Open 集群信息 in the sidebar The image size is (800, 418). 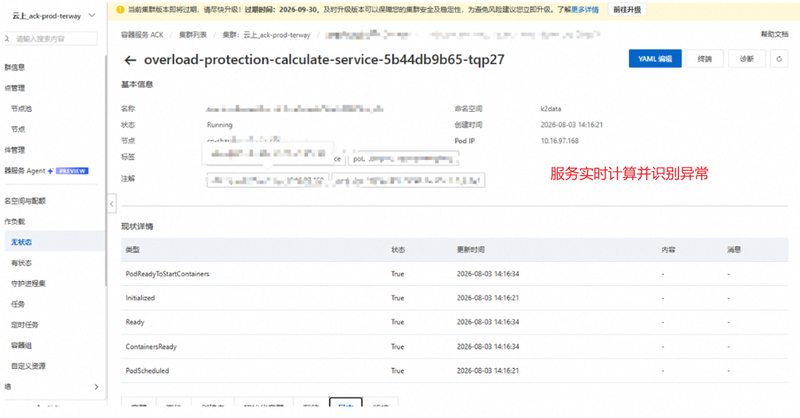[14, 67]
